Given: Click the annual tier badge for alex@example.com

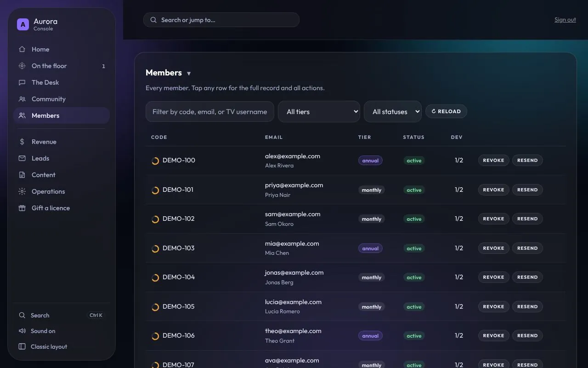Looking at the screenshot, I should (370, 161).
